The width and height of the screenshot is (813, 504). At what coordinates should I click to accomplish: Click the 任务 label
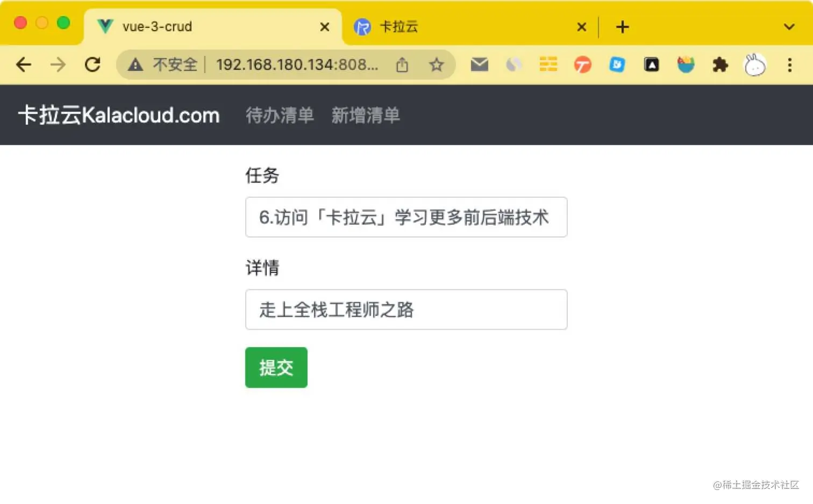pyautogui.click(x=262, y=175)
